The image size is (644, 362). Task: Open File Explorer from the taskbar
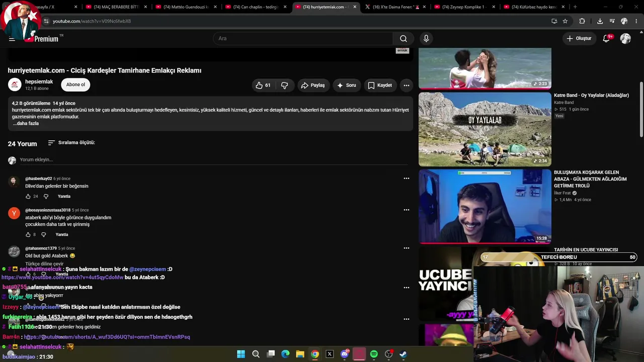300,354
